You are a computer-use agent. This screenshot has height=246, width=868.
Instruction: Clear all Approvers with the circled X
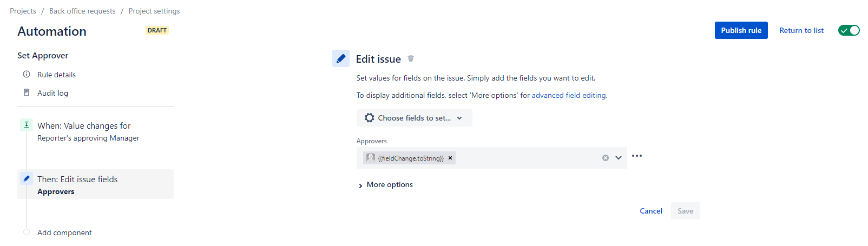coord(606,158)
